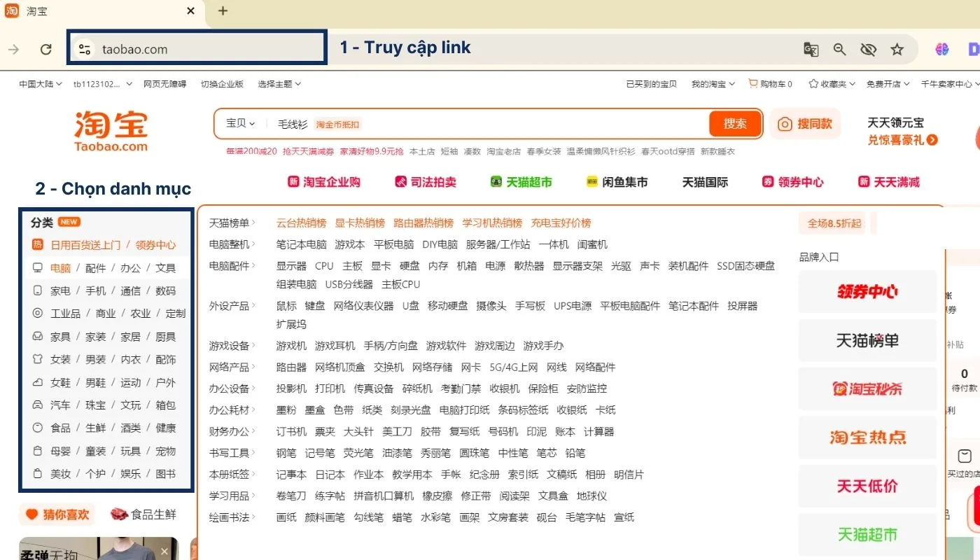This screenshot has width=980, height=560.
Task: Click the translate page icon in address bar
Action: click(x=811, y=49)
